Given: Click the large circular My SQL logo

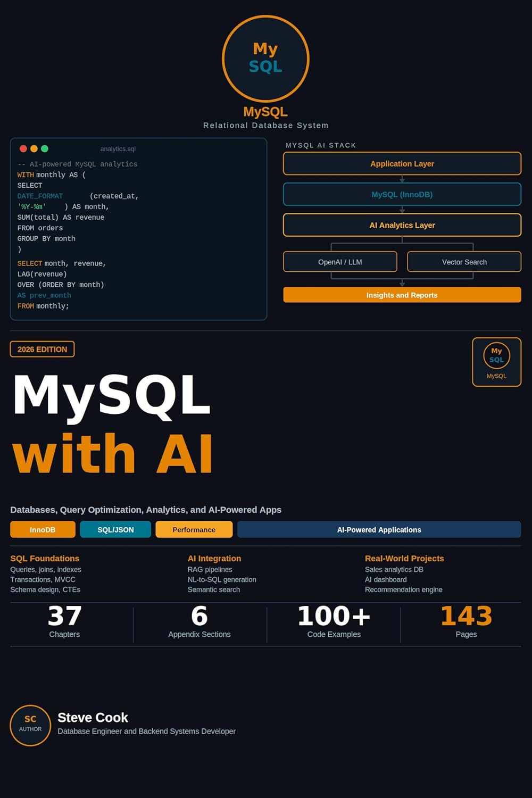Looking at the screenshot, I should click(x=265, y=59).
